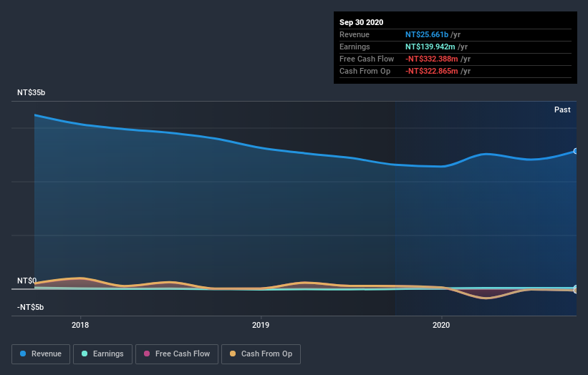Toggle the Revenue legend button
The height and width of the screenshot is (375, 588).
pyautogui.click(x=41, y=354)
